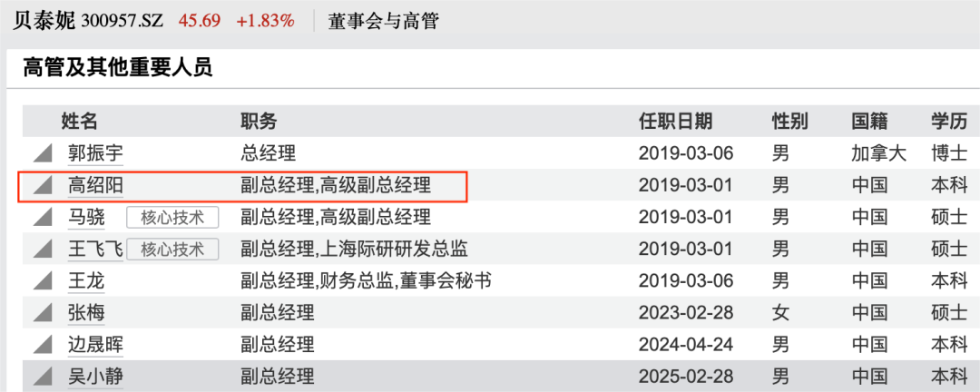
Task: Open 张梅 name link
Action: [x=86, y=313]
